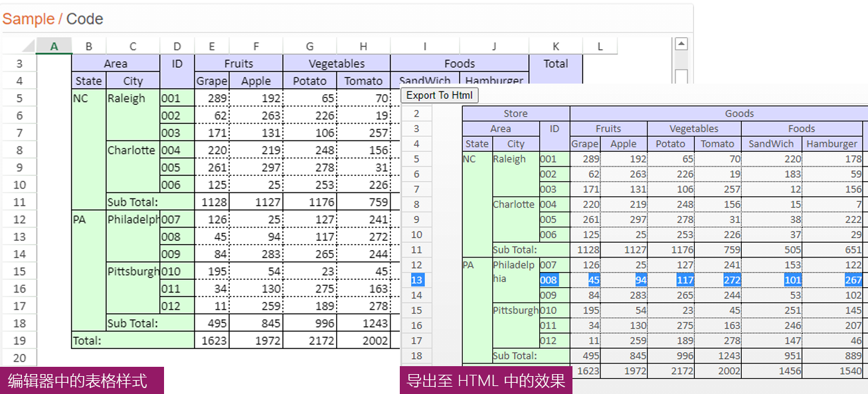Image resolution: width=868 pixels, height=394 pixels.
Task: Click highlighted ID 008 in HTML export
Action: (x=555, y=280)
